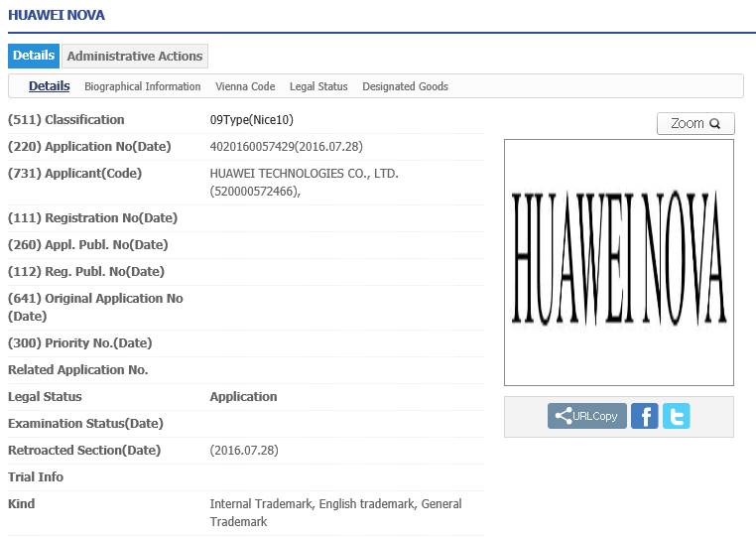Share the page on Facebook
The height and width of the screenshot is (538, 756).
point(644,416)
